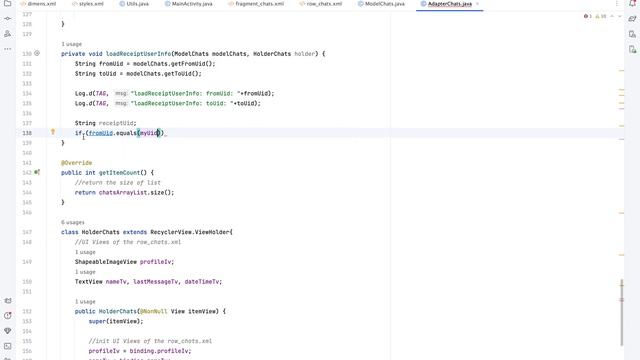Click the 'RecyclerView.ViewHolder' class reference
The width and height of the screenshot is (640, 360).
click(189, 232)
